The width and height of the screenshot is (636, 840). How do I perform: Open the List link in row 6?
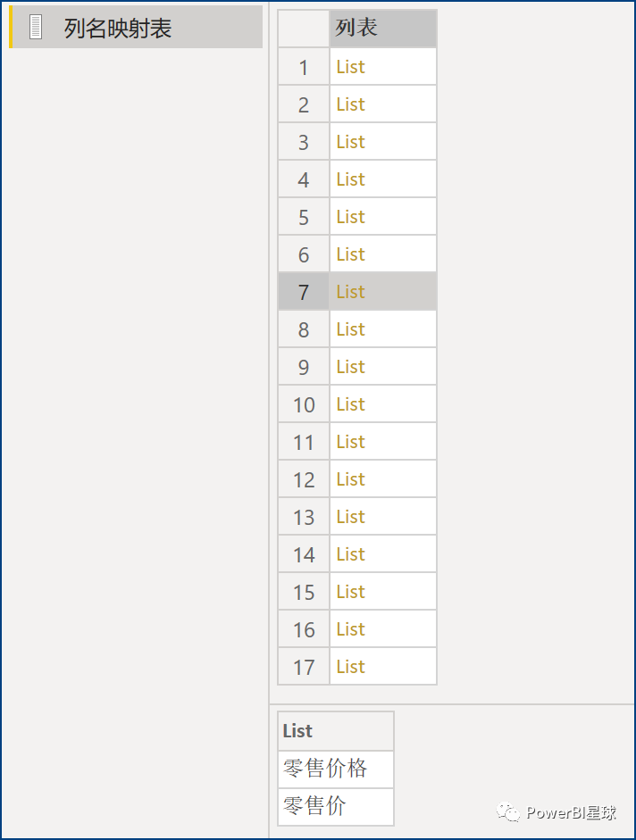tap(350, 254)
